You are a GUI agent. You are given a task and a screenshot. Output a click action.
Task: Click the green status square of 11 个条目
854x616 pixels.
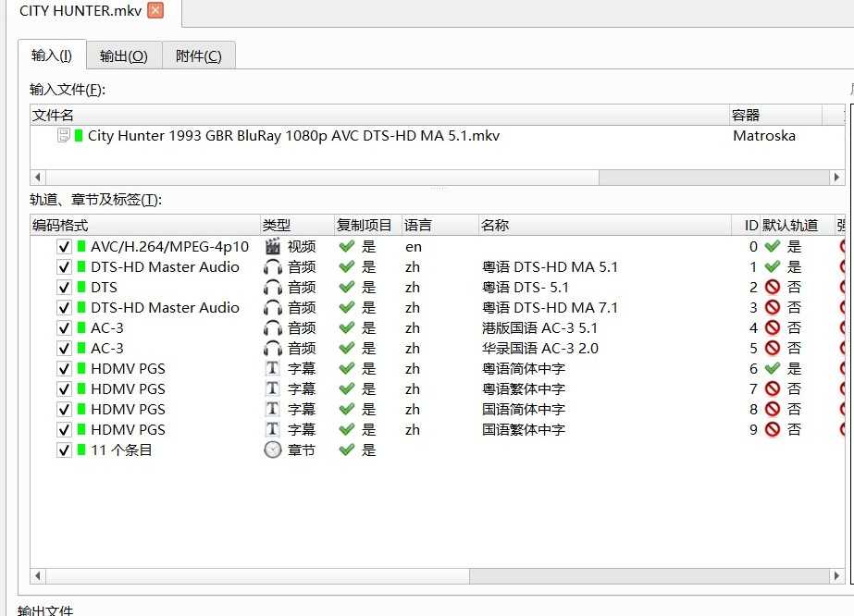click(81, 450)
